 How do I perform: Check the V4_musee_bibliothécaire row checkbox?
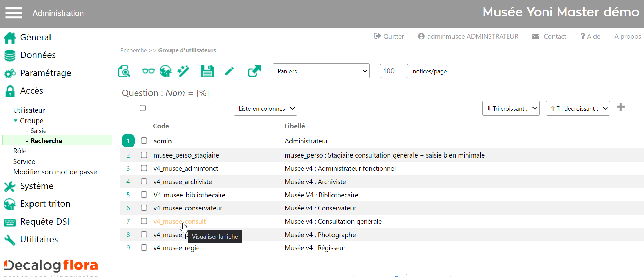click(x=144, y=195)
